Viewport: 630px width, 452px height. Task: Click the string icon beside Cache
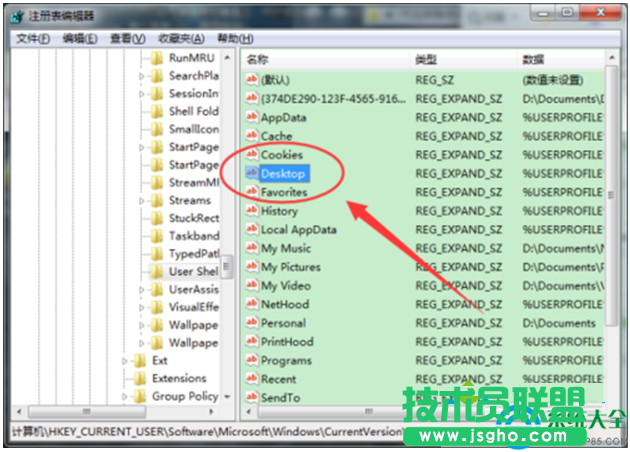coord(252,135)
